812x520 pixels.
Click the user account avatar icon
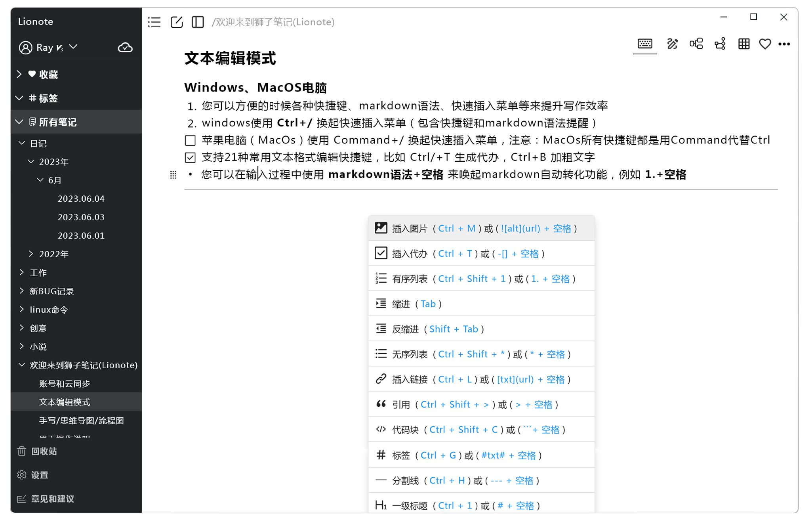[26, 48]
